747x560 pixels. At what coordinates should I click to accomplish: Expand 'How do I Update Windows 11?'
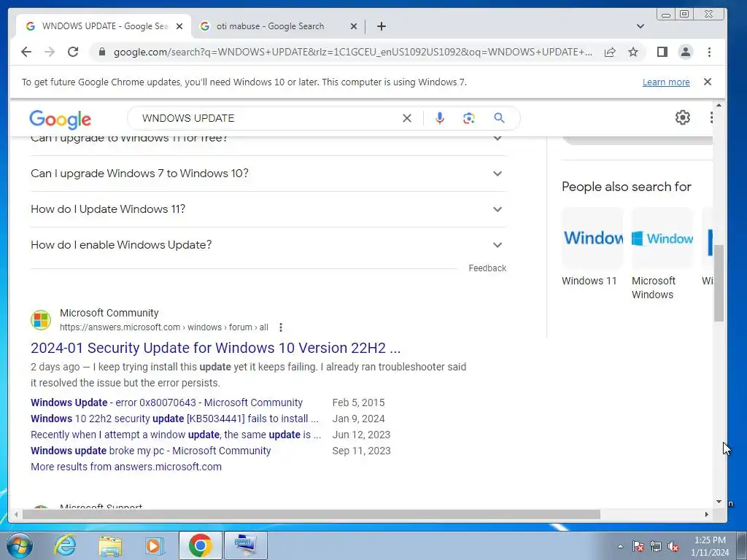(x=268, y=209)
